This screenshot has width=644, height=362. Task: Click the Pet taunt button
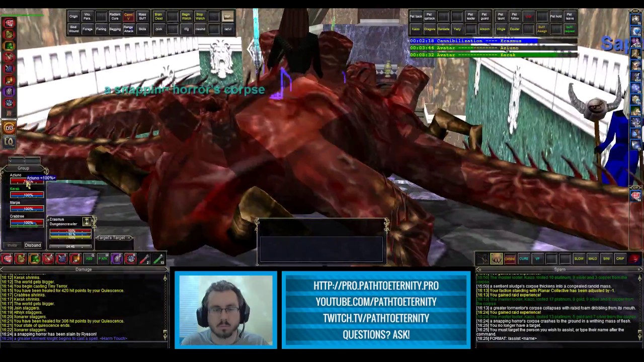[501, 17]
